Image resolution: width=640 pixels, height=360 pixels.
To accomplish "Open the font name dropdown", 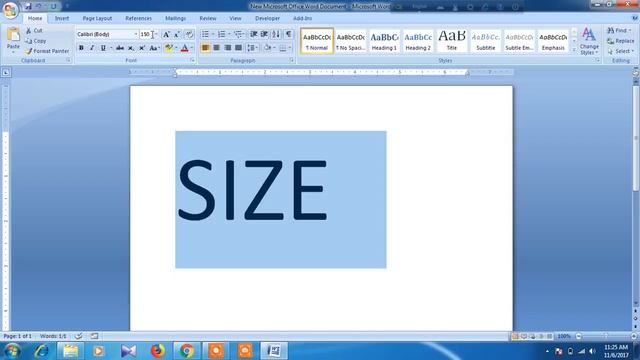I will pos(136,34).
